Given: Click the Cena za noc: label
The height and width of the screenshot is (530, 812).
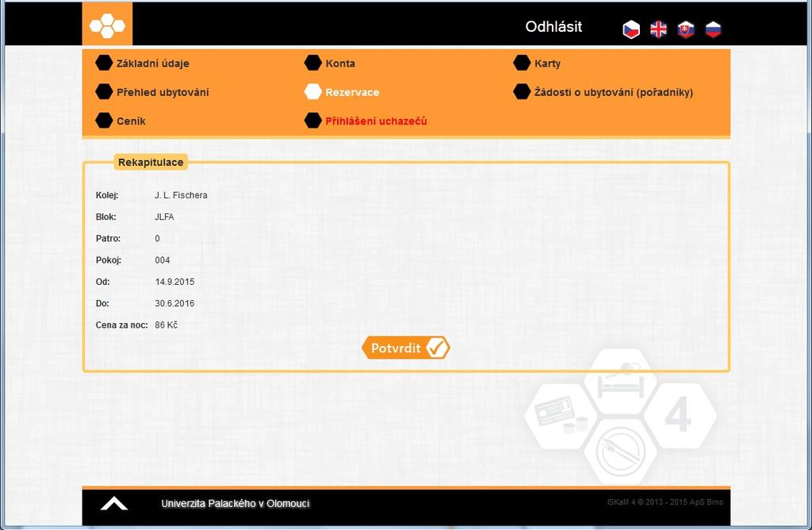Looking at the screenshot, I should (121, 325).
